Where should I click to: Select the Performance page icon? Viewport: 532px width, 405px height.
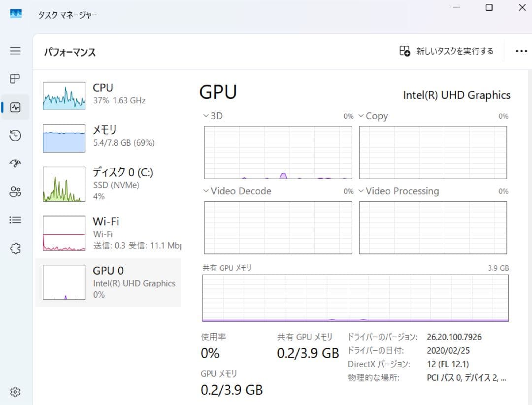coord(15,107)
